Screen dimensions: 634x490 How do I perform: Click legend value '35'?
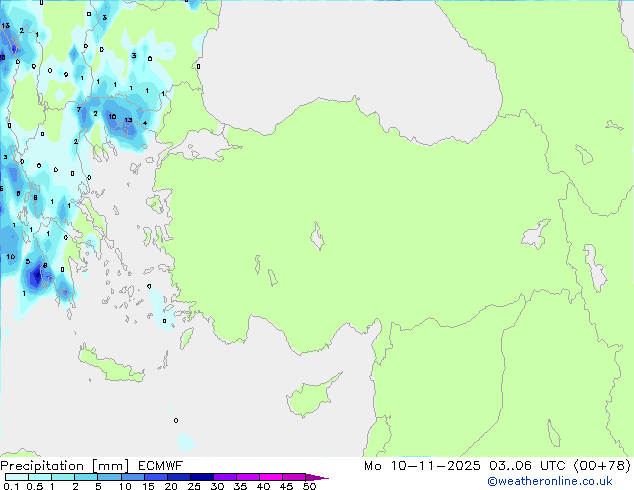[x=240, y=486]
